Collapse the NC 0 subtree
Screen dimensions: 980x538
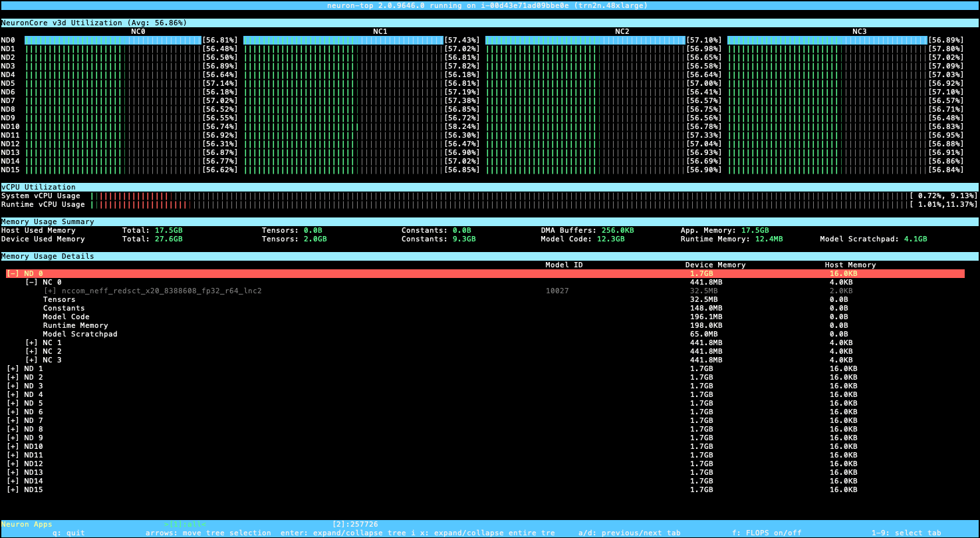pyautogui.click(x=31, y=283)
